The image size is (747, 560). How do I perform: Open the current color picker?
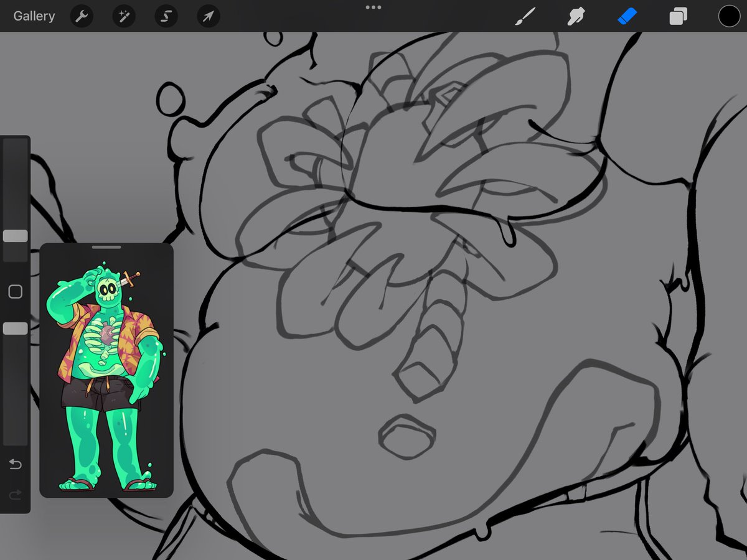point(728,16)
